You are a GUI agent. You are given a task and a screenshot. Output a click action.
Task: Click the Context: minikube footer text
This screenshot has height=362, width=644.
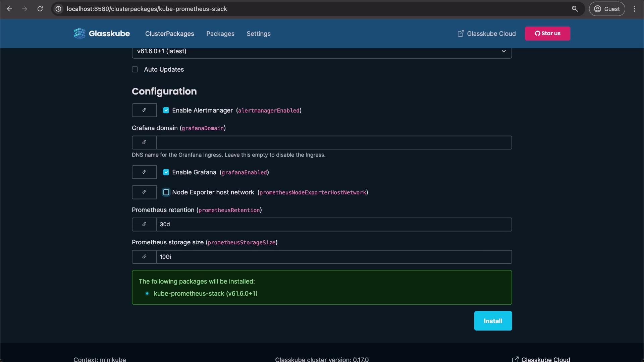pos(100,359)
